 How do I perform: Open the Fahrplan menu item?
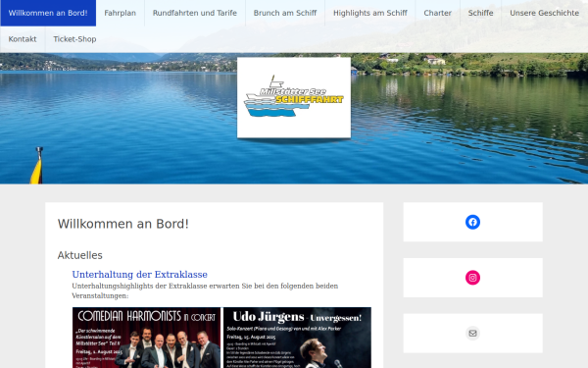click(120, 13)
